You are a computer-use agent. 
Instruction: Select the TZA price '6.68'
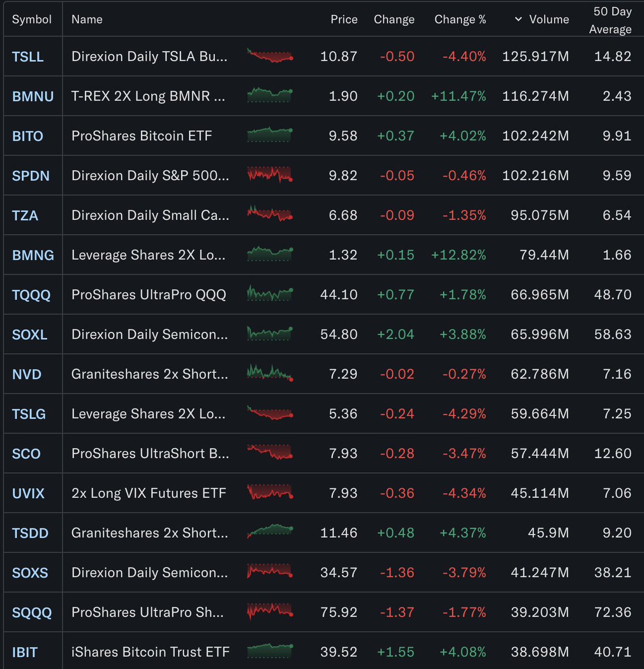pyautogui.click(x=343, y=215)
